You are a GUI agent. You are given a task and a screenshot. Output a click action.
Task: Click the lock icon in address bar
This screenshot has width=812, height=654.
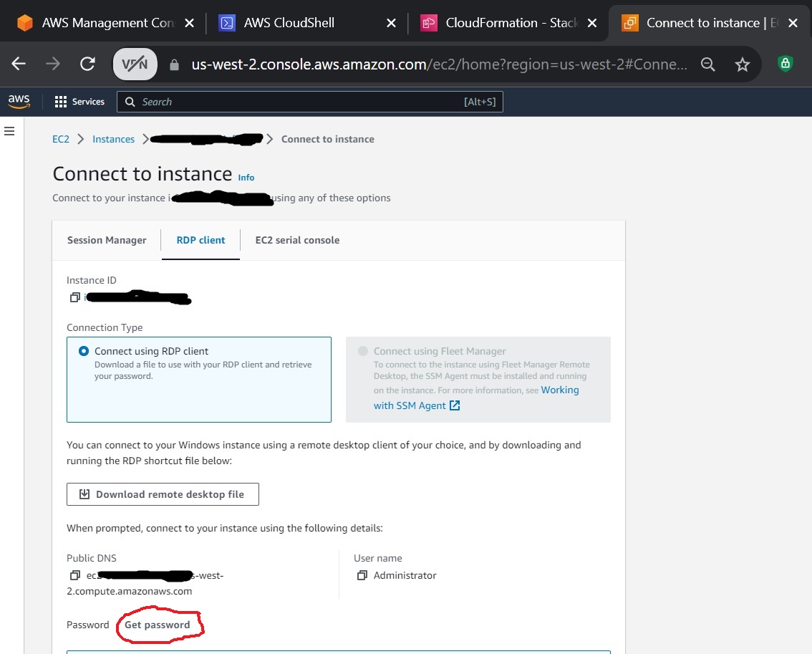pos(175,64)
